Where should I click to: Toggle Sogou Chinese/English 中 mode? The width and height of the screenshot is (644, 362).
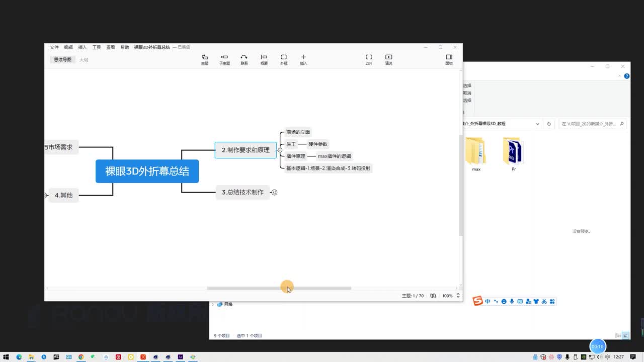click(488, 302)
